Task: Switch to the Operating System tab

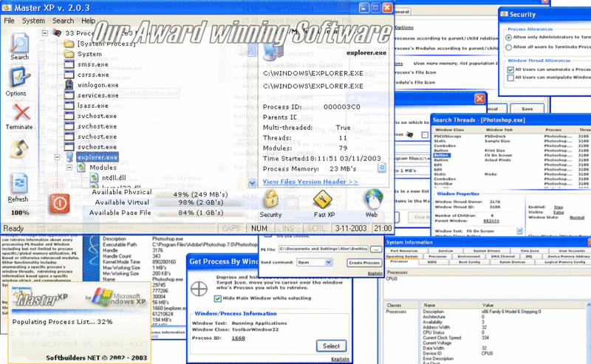Action: [x=402, y=256]
